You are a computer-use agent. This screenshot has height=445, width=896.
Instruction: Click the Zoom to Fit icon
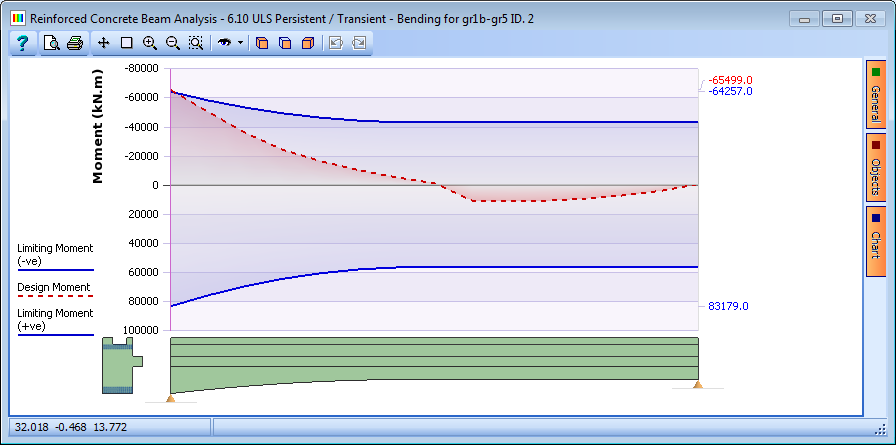[195, 43]
